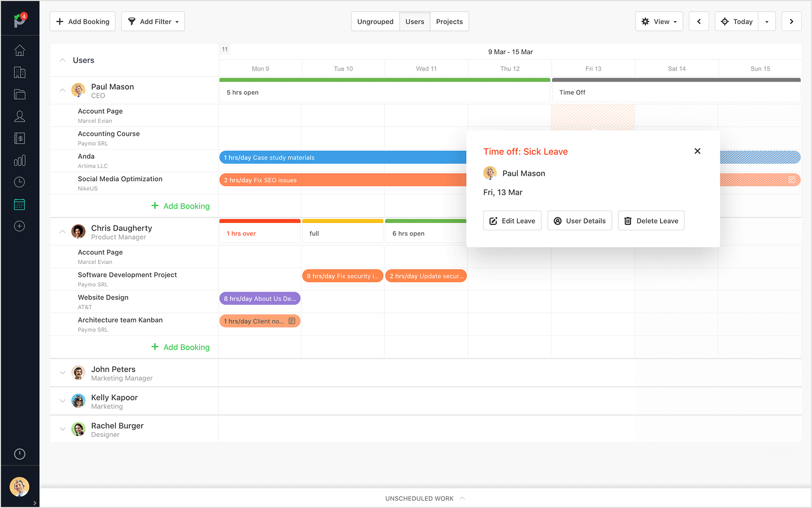Click Edit Leave in the popup
The height and width of the screenshot is (508, 812).
pyautogui.click(x=512, y=221)
